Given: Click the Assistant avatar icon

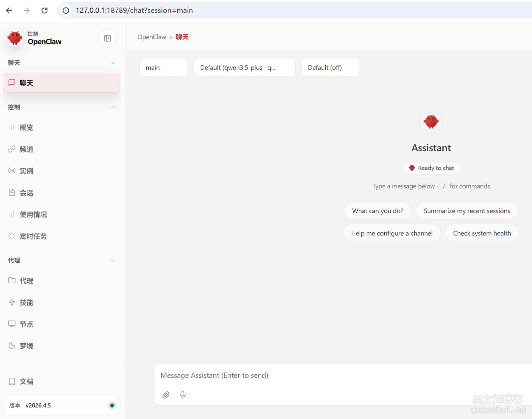Looking at the screenshot, I should [x=431, y=122].
